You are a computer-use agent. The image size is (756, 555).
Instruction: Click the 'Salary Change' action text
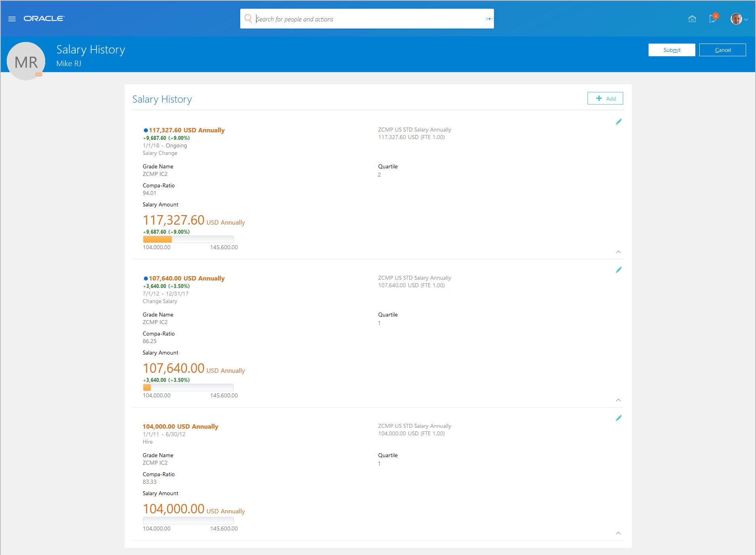(x=160, y=153)
